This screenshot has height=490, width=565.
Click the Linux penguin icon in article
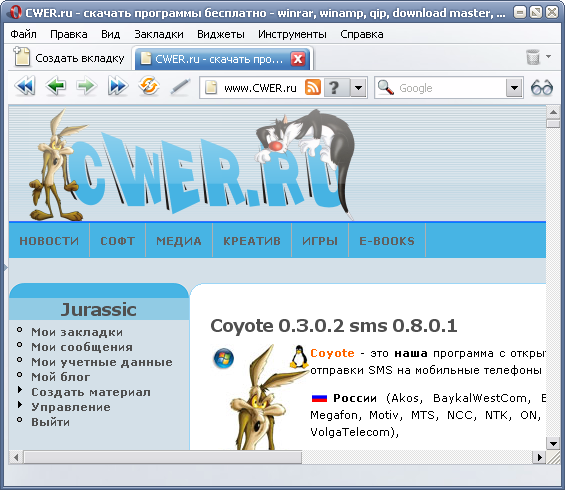pos(299,357)
